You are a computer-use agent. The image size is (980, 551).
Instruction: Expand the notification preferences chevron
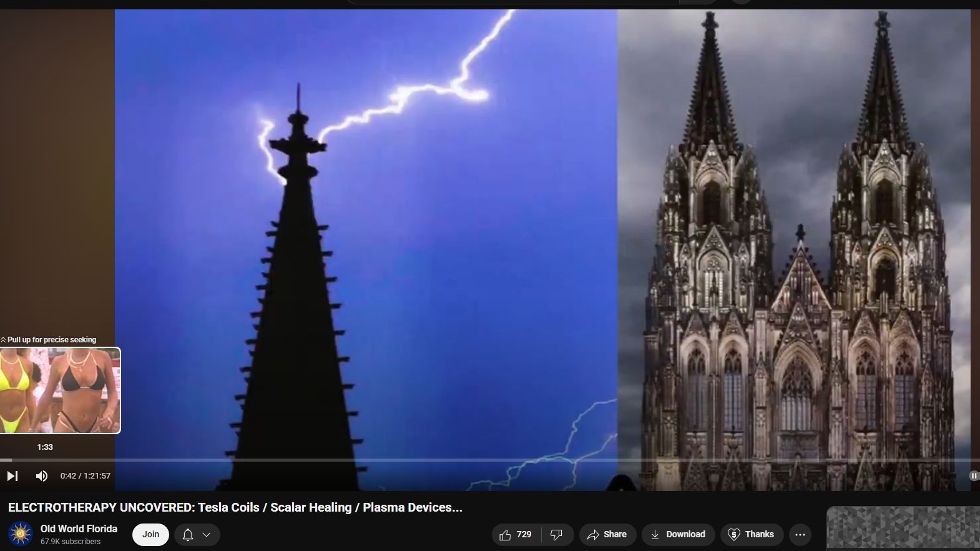(x=207, y=535)
